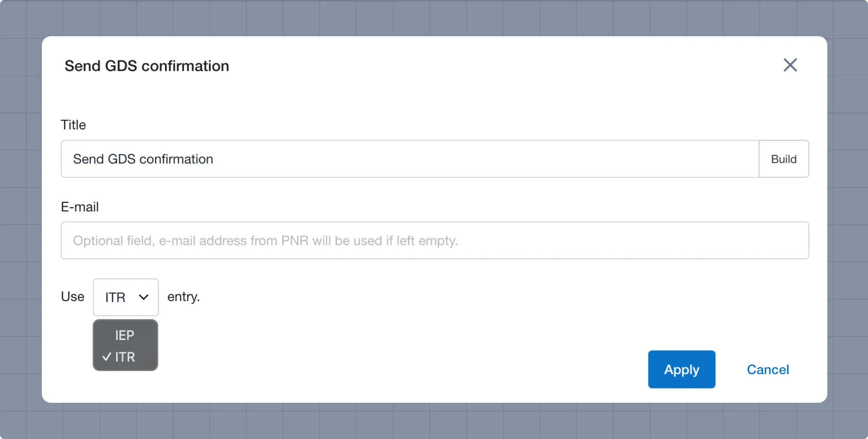Select IEP from the dropdown list
868x439 pixels.
(x=125, y=335)
